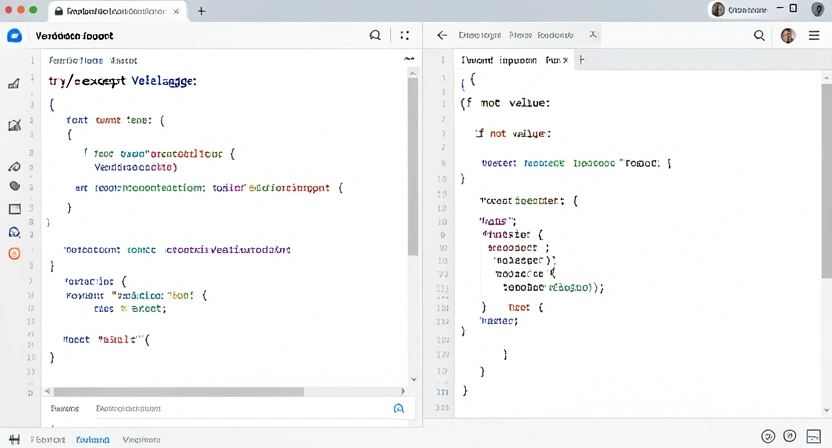Click the right pane's vertical scrollbar thumb
This screenshot has width=832, height=448.
pyautogui.click(x=826, y=180)
